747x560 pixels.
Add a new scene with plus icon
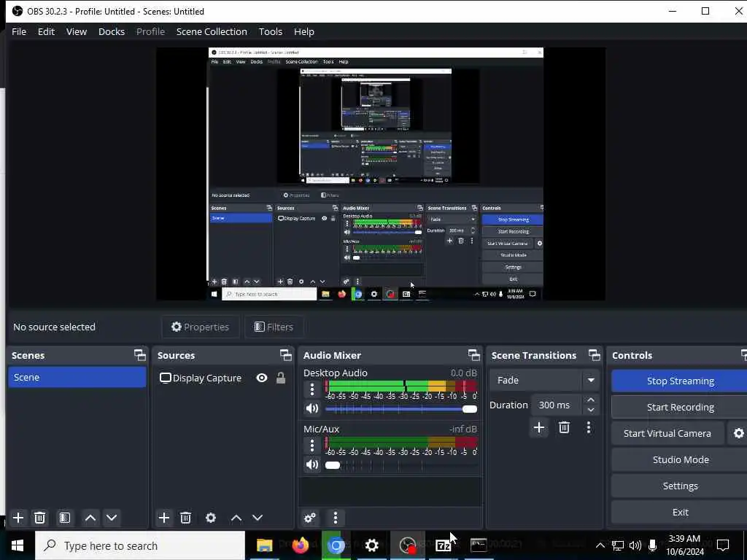click(x=18, y=518)
